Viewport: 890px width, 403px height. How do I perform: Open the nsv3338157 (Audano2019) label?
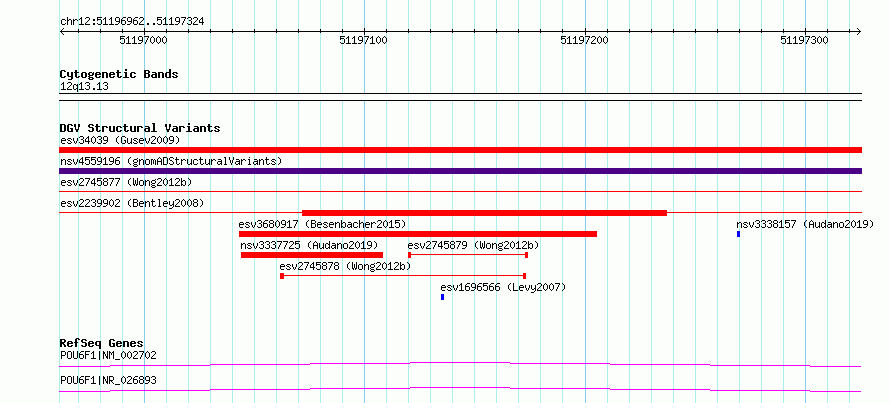[x=805, y=224]
